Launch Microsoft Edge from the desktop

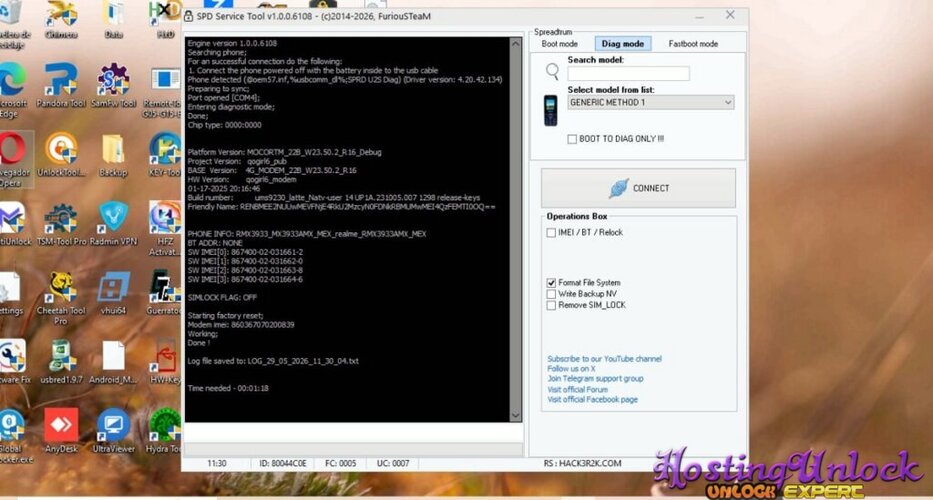click(x=12, y=89)
